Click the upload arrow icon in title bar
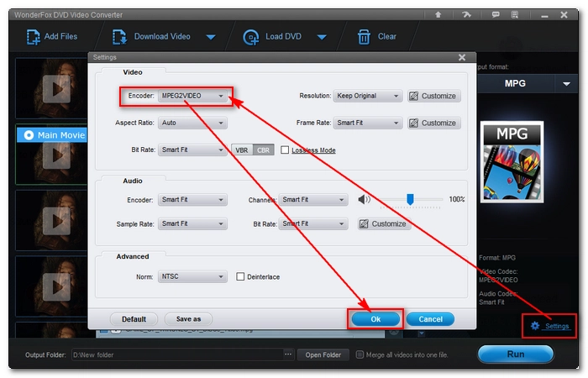 pyautogui.click(x=438, y=14)
